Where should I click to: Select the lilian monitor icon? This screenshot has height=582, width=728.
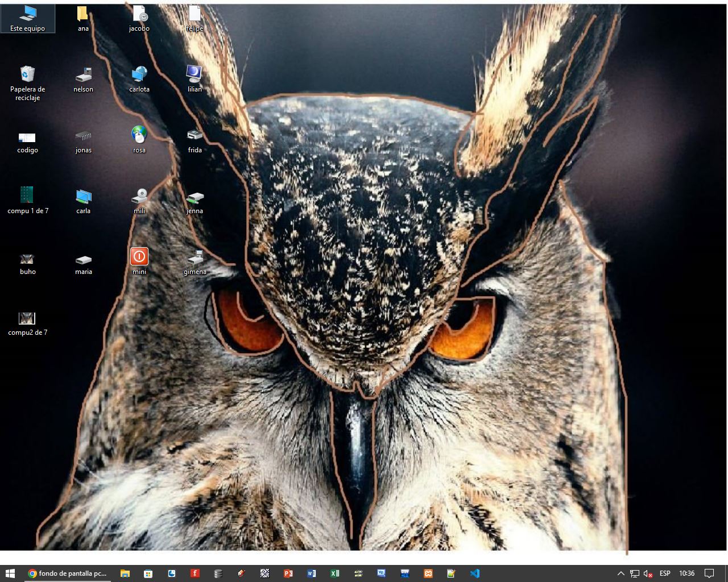click(195, 79)
